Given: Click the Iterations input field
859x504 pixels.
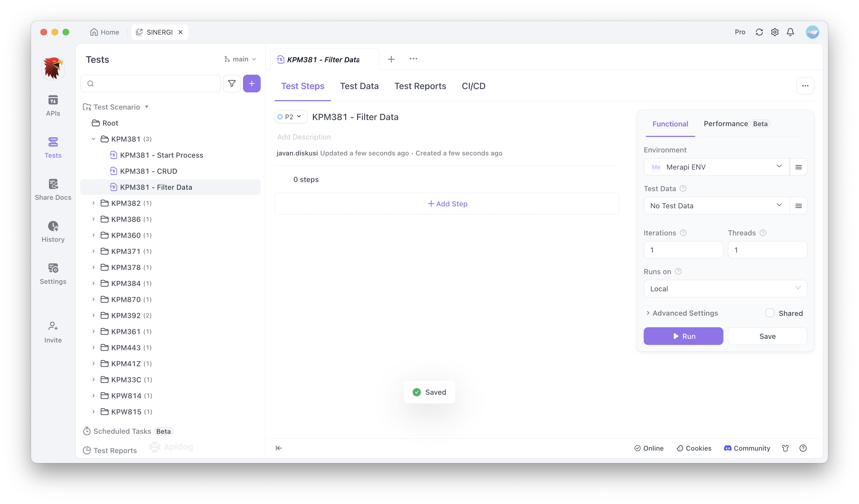Looking at the screenshot, I should coord(683,250).
